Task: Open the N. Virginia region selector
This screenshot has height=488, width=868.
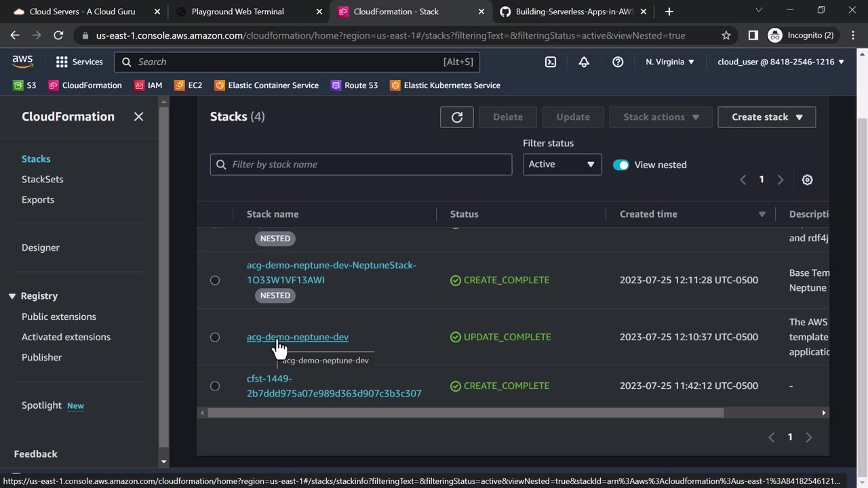Action: coord(670,62)
